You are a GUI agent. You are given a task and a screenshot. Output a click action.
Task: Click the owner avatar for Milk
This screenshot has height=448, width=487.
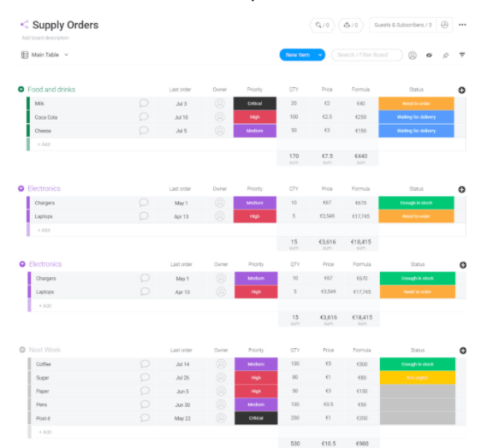pos(220,103)
